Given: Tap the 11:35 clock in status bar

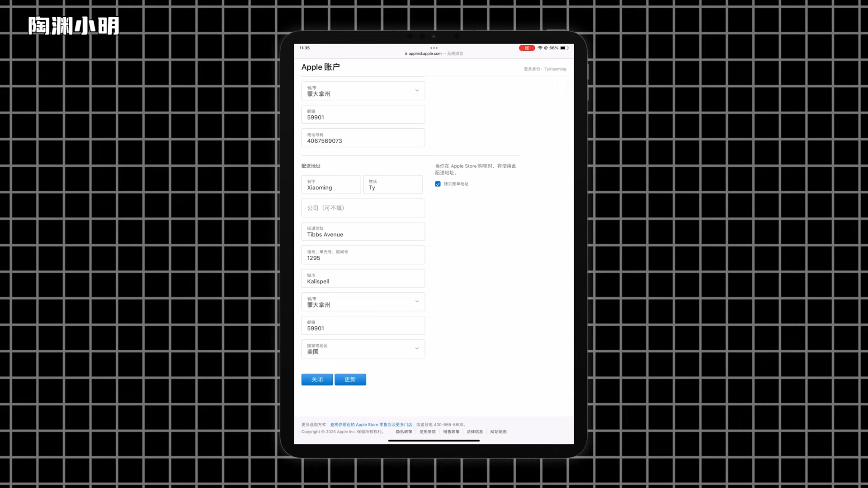Looking at the screenshot, I should point(304,48).
